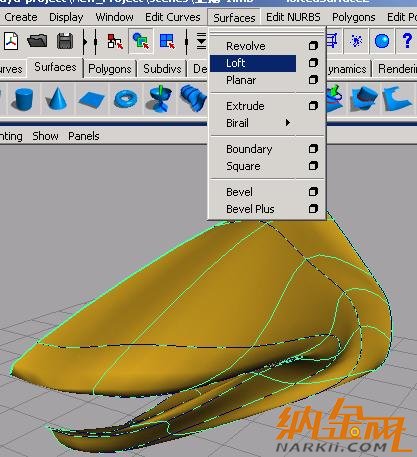Screen dimensions: 417x457
Task: Open the viewport Panels menu
Action: point(84,136)
